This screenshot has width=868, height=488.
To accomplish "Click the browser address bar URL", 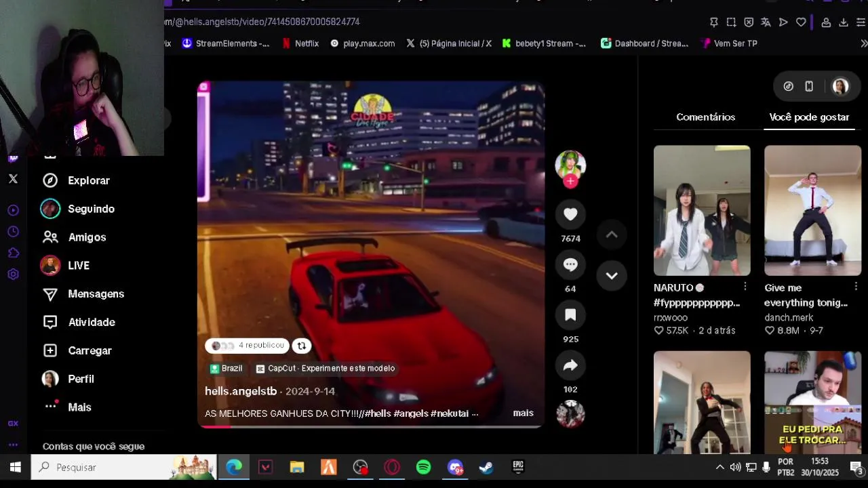I will [262, 22].
